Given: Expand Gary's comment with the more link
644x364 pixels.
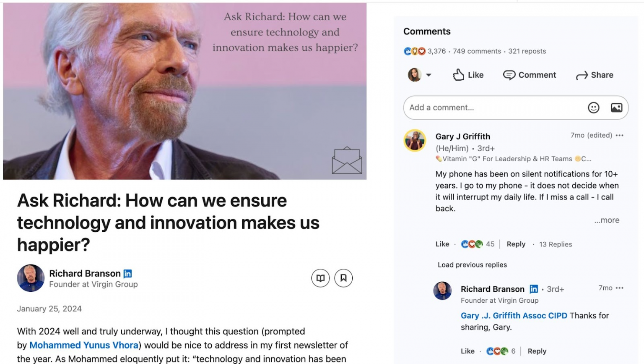Looking at the screenshot, I should (607, 220).
